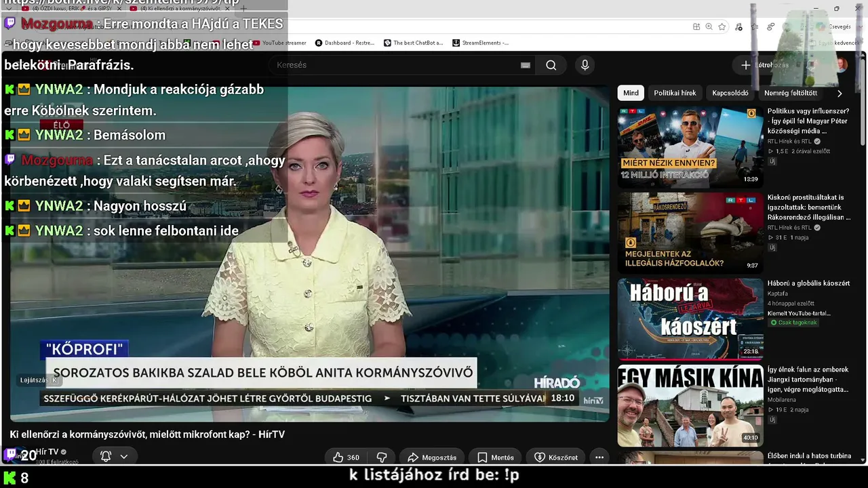Visit the Mobilarena channel name link
The height and width of the screenshot is (488, 868).
(x=782, y=400)
